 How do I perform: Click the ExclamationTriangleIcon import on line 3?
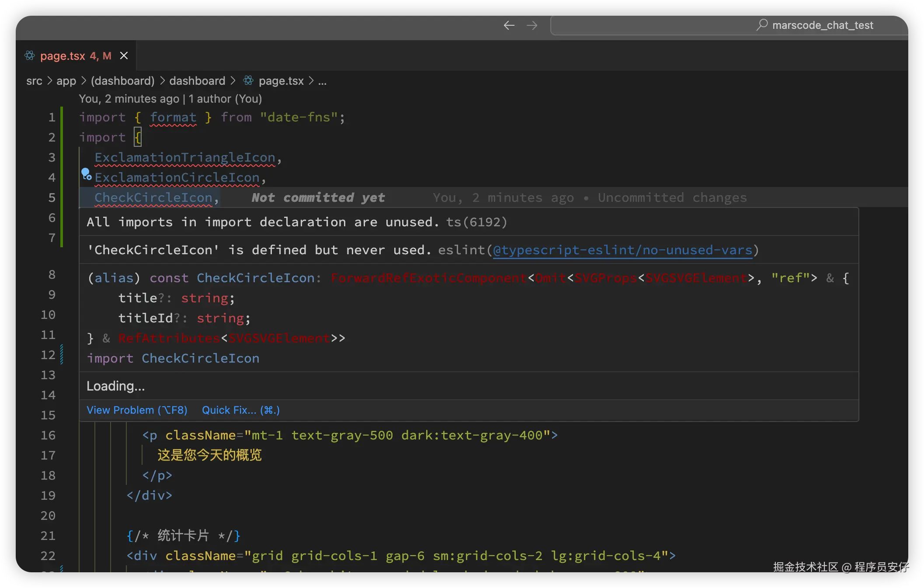[x=185, y=157]
